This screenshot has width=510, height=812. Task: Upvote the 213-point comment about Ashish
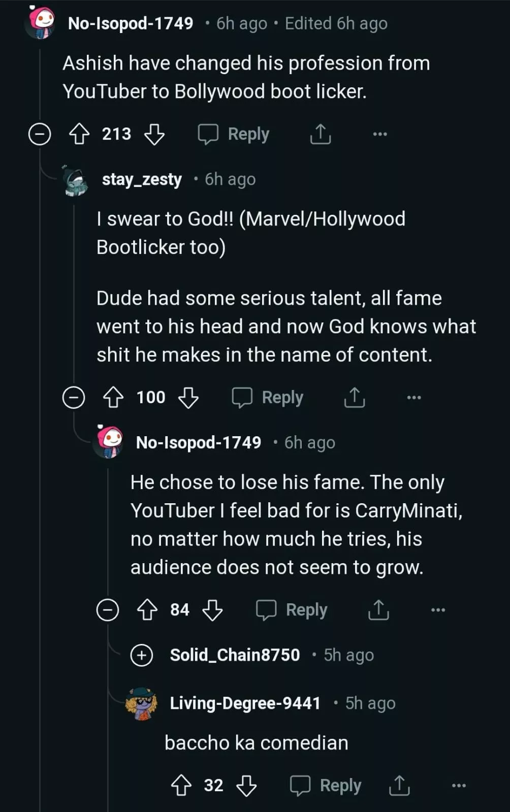coord(79,135)
